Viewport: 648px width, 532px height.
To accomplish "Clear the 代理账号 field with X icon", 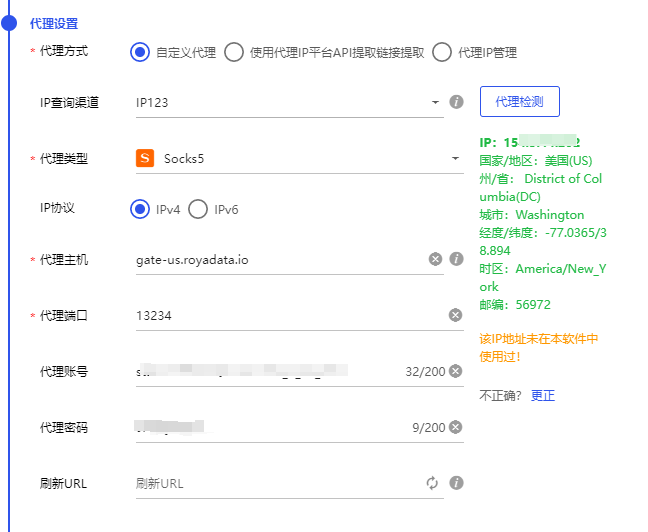I will [455, 371].
